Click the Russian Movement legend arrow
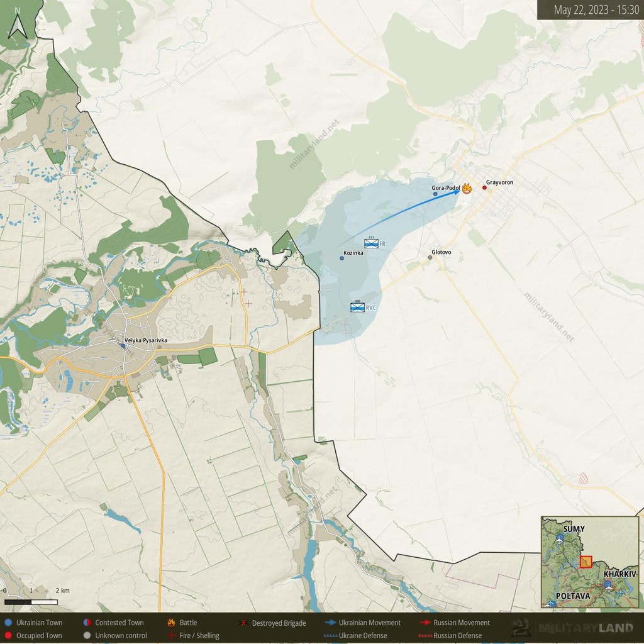644x644 pixels. (x=425, y=622)
